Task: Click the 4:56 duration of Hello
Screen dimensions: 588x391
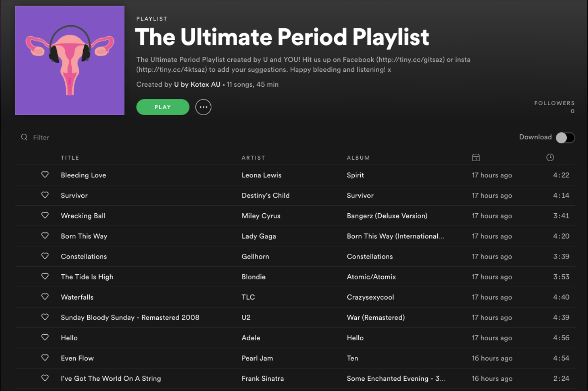Action: (561, 338)
